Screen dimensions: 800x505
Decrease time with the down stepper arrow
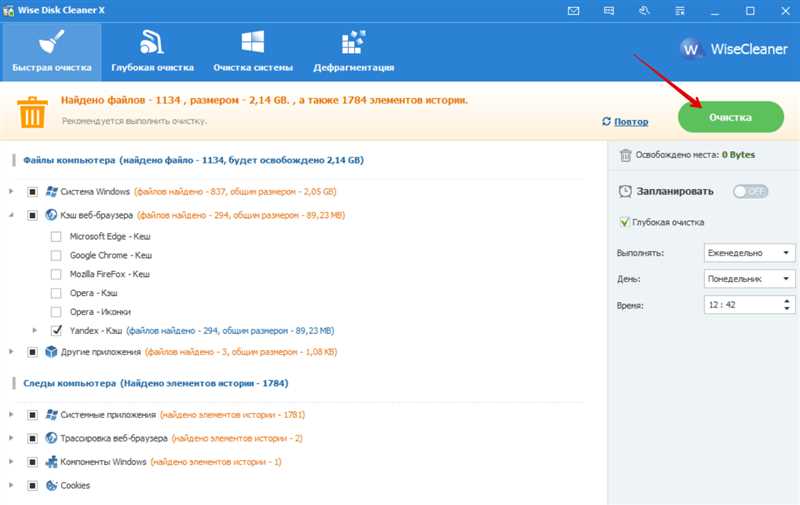pos(787,309)
